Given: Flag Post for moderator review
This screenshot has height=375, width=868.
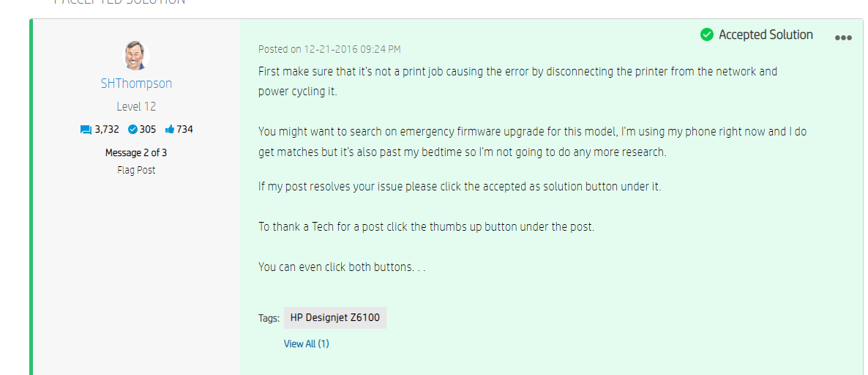Looking at the screenshot, I should (x=136, y=171).
